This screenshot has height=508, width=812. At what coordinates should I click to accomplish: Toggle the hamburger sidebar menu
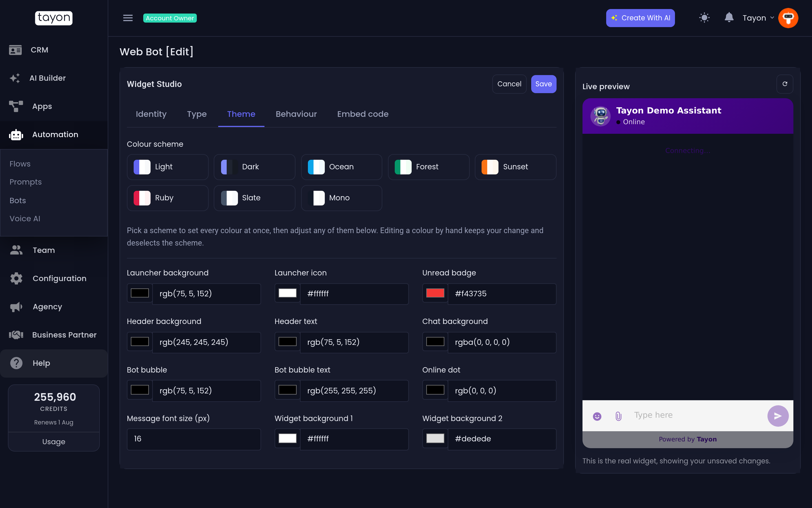click(x=128, y=18)
